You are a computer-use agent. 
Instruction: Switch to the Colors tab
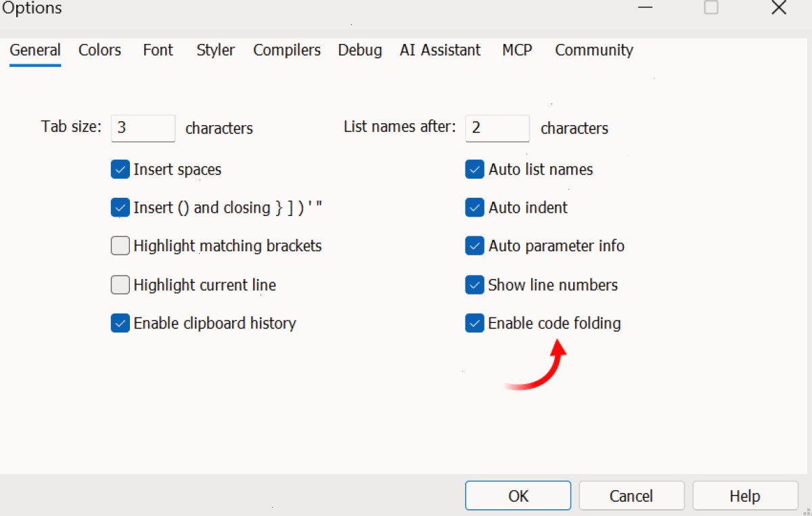click(x=99, y=50)
